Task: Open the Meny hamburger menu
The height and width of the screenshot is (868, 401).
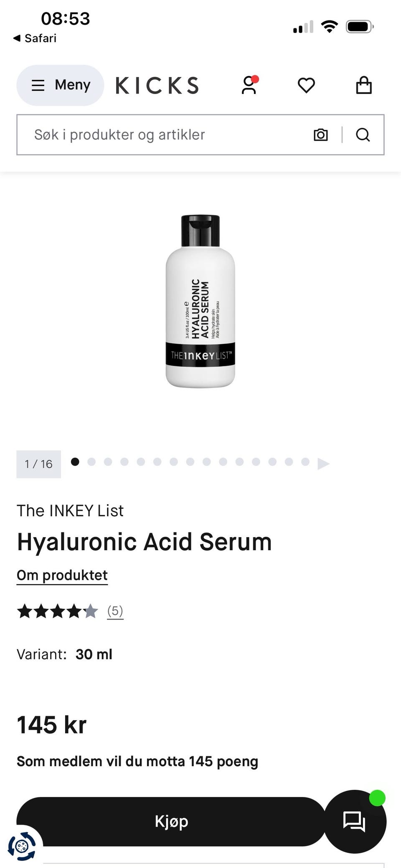Action: [60, 85]
